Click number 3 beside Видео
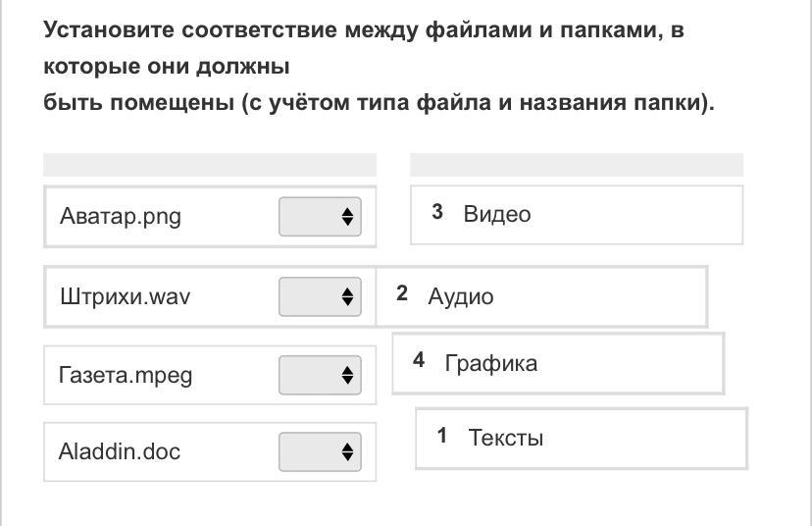Screen dimensions: 812x526 (437, 212)
